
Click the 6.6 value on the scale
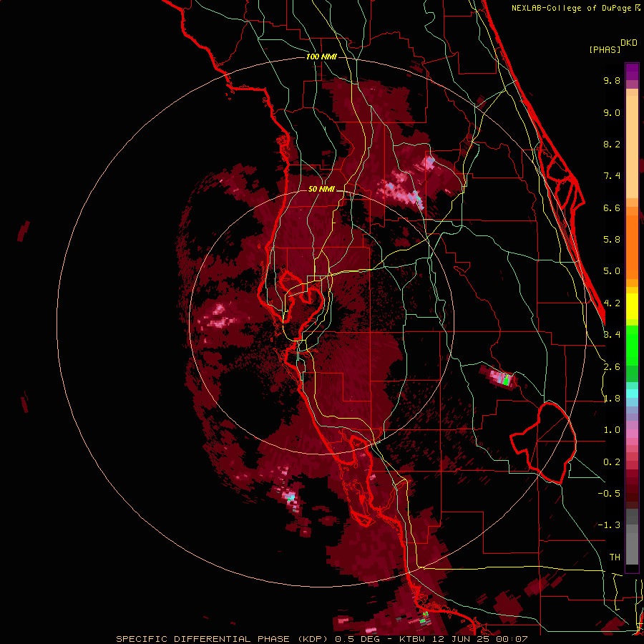(x=612, y=208)
